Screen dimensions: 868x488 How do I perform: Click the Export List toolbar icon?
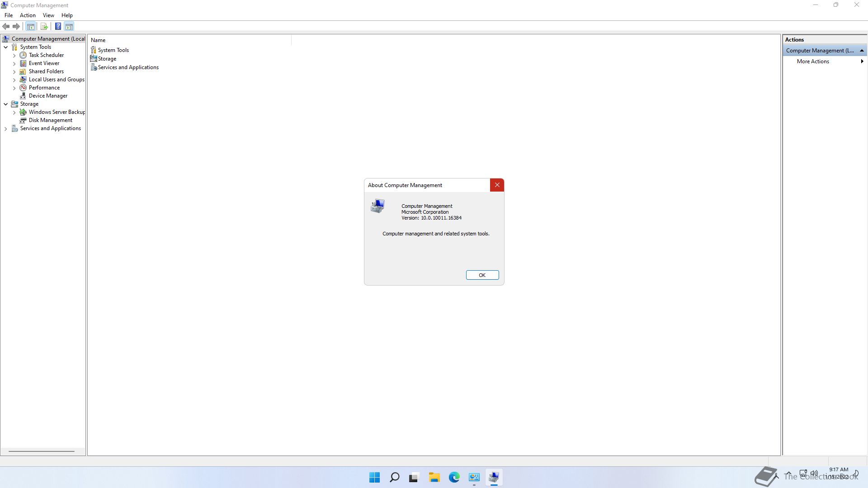coord(44,26)
